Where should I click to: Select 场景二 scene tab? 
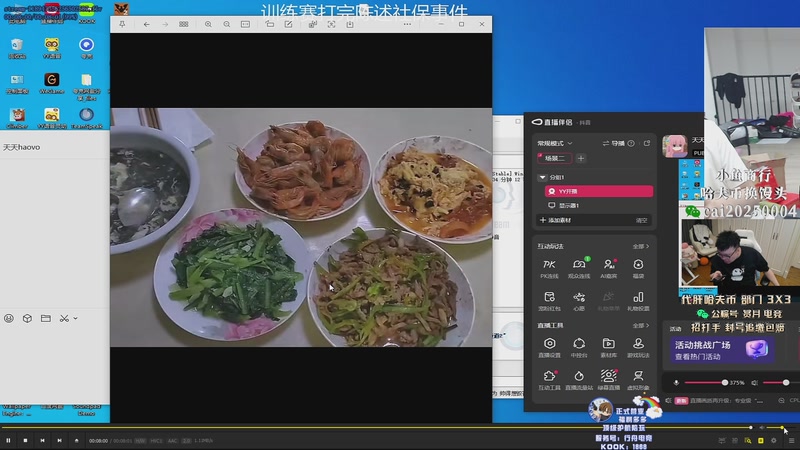pos(554,158)
